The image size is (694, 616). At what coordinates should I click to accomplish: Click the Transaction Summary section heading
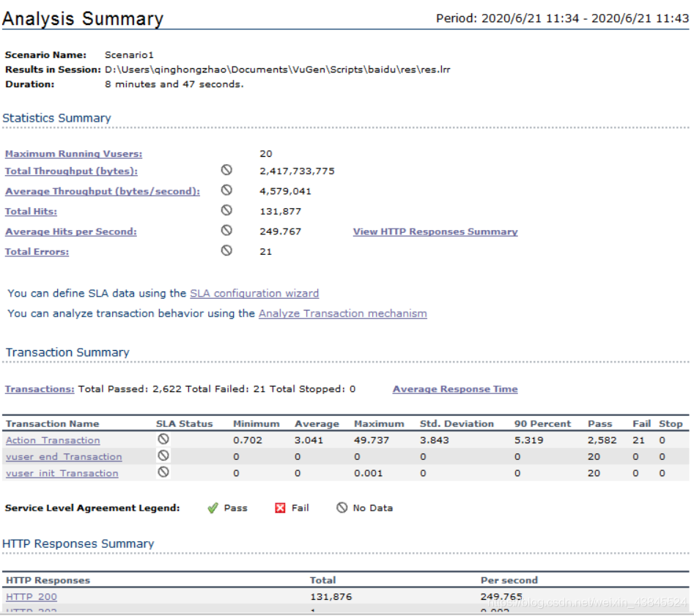click(x=67, y=352)
